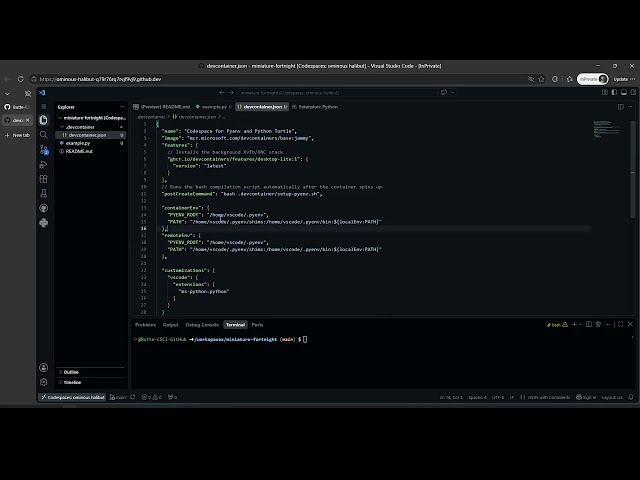640x480 pixels.
Task: Click the Customize Layout icon
Action: pos(605,92)
